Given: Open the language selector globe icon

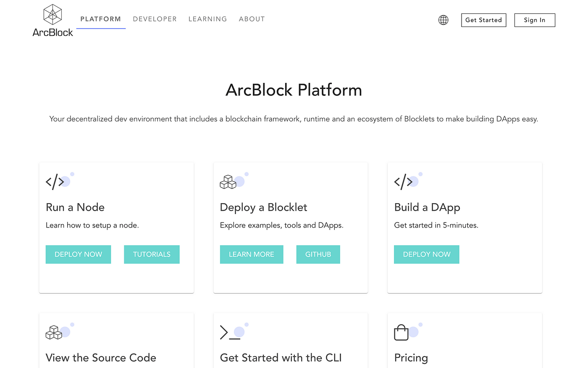Looking at the screenshot, I should tap(443, 20).
